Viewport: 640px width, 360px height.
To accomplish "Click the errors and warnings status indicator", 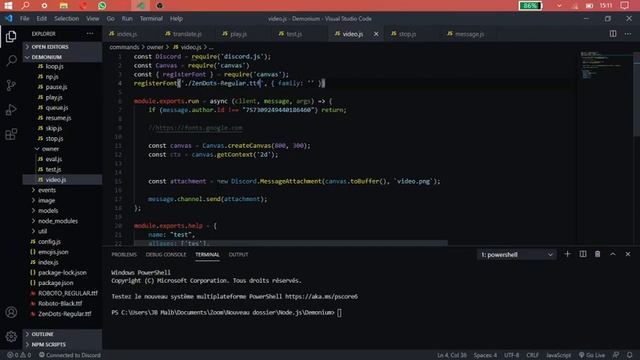I will (19, 355).
